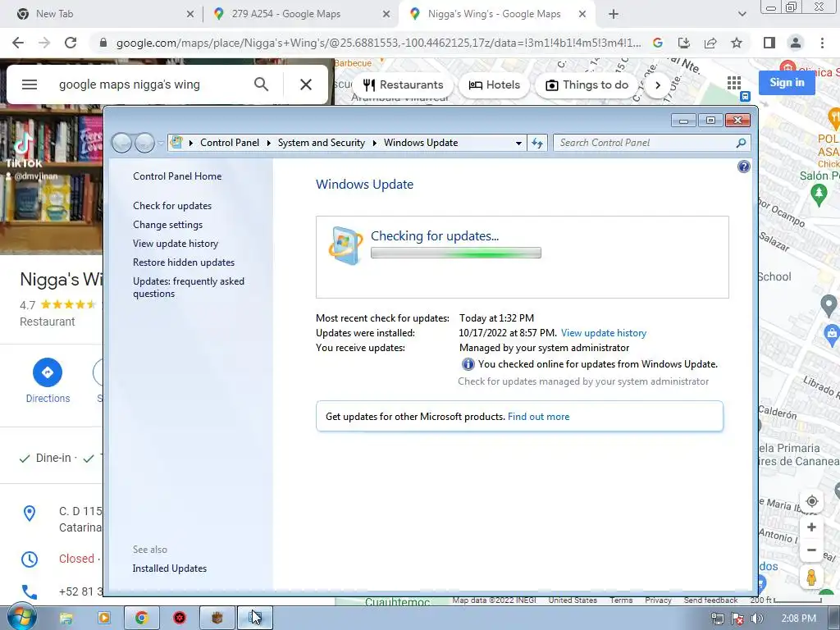Bookmark this page with the star icon
840x630 pixels.
coord(737,43)
